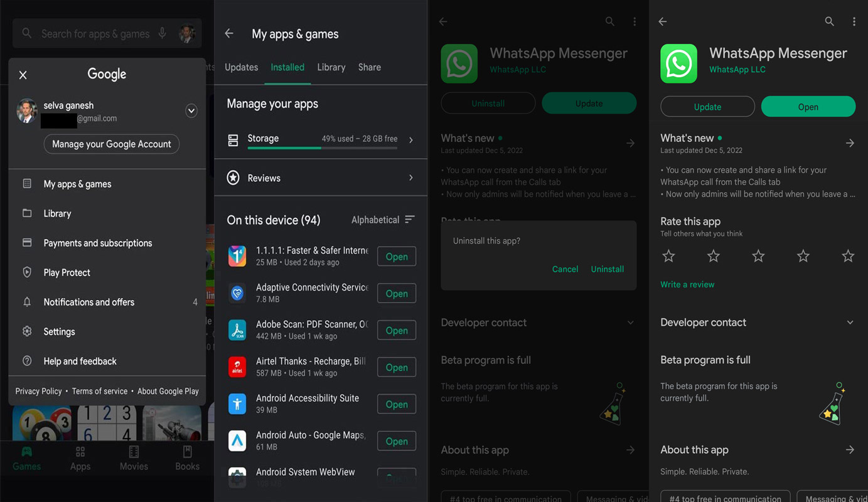Open three-dot menu on rightmost WhatsApp page
The height and width of the screenshot is (502, 868).
(x=854, y=22)
